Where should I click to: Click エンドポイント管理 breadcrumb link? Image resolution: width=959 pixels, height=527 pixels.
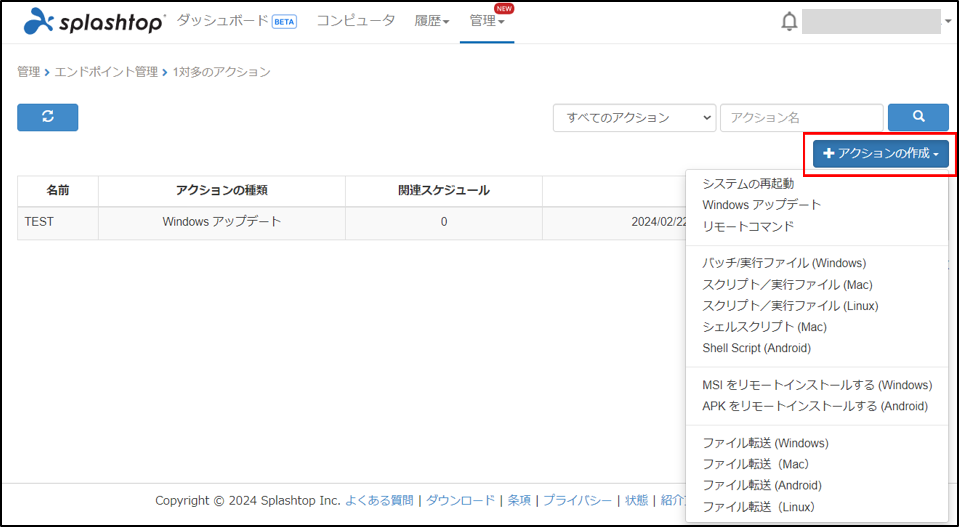(106, 72)
